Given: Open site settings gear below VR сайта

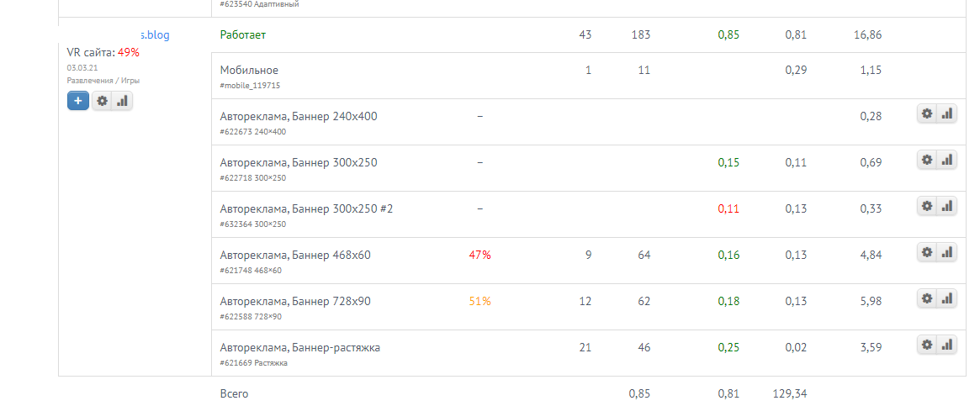Looking at the screenshot, I should [103, 101].
